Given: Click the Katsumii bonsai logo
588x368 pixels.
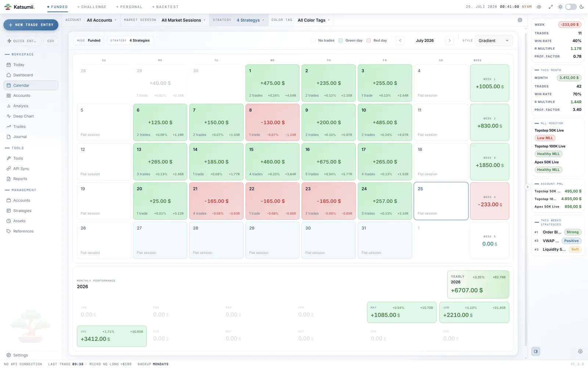Looking at the screenshot, I should pyautogui.click(x=8, y=7).
